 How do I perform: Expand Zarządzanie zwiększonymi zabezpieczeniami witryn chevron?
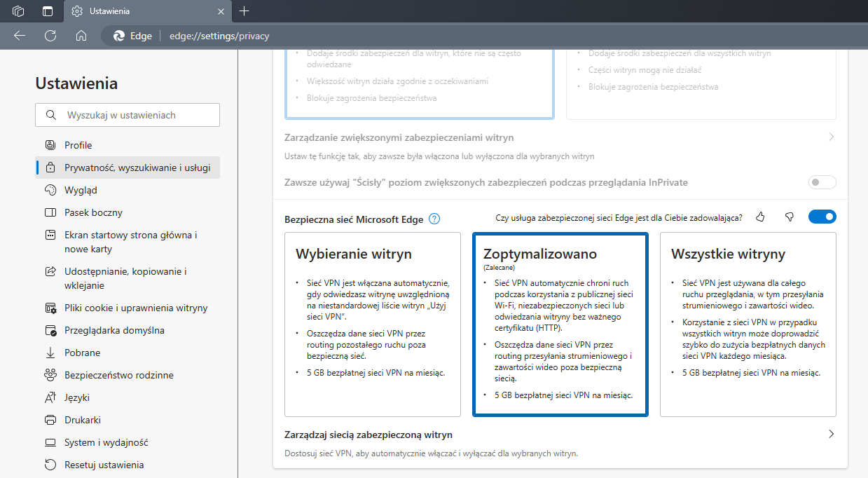coord(831,137)
